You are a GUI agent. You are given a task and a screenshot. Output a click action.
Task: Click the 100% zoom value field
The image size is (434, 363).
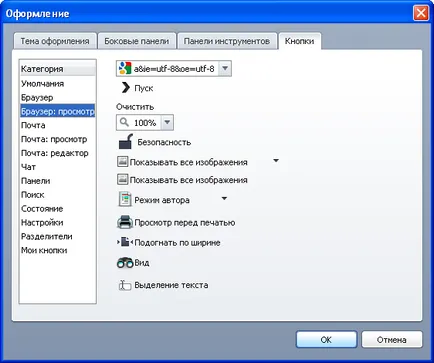145,123
